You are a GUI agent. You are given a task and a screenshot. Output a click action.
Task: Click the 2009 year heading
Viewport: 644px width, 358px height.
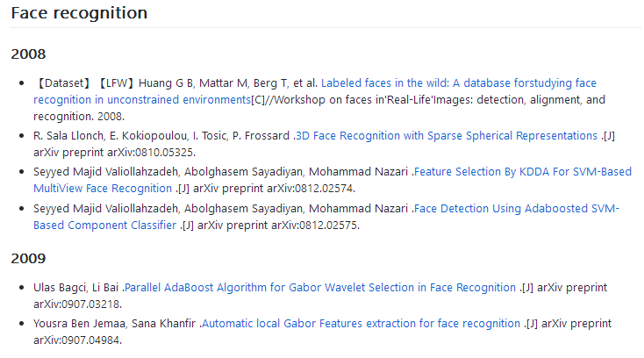click(28, 259)
